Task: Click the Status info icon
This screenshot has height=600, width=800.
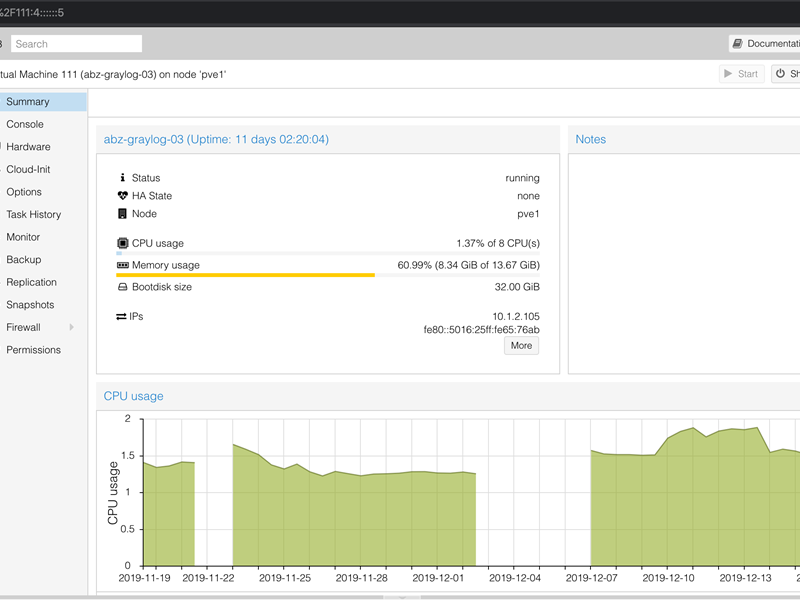Action: [x=122, y=178]
